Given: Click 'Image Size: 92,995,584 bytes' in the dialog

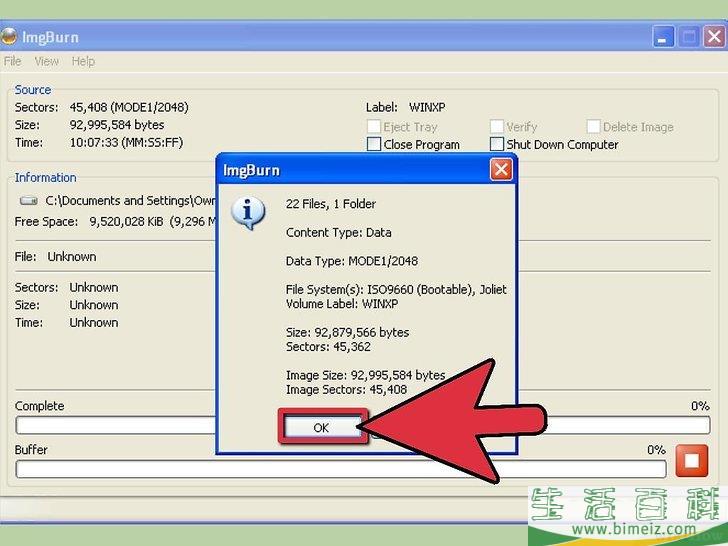Looking at the screenshot, I should [x=365, y=375].
